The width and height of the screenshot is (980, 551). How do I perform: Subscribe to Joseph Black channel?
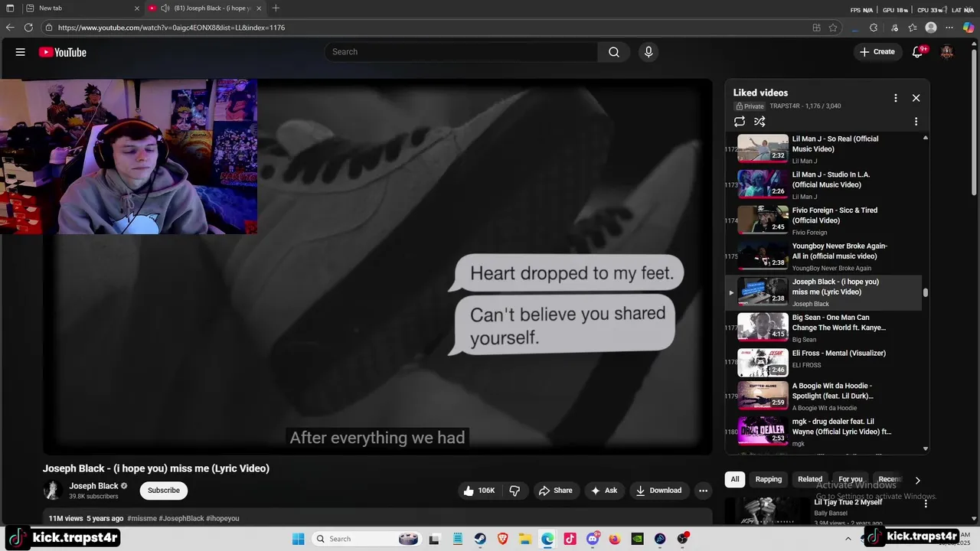pos(163,491)
